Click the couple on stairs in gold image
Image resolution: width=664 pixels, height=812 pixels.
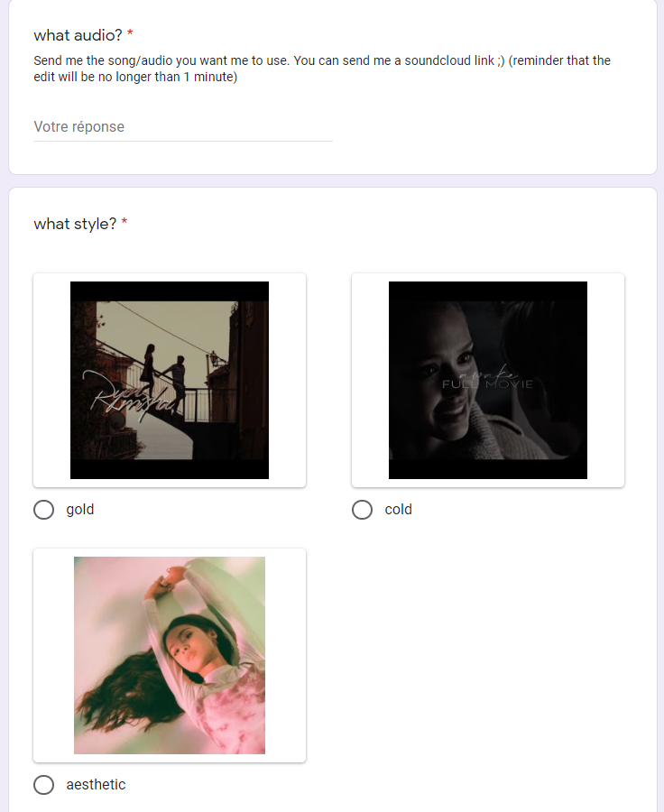pos(165,376)
